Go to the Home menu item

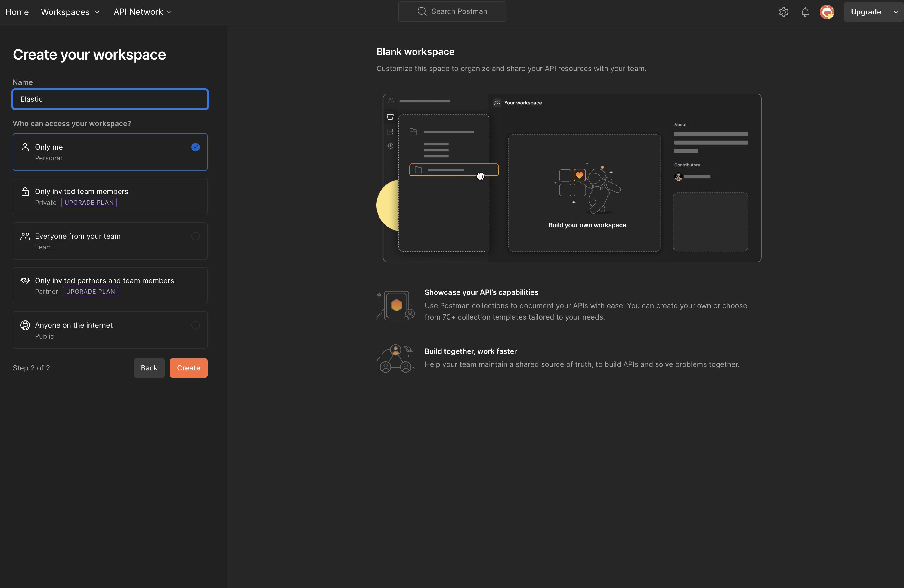tap(17, 12)
